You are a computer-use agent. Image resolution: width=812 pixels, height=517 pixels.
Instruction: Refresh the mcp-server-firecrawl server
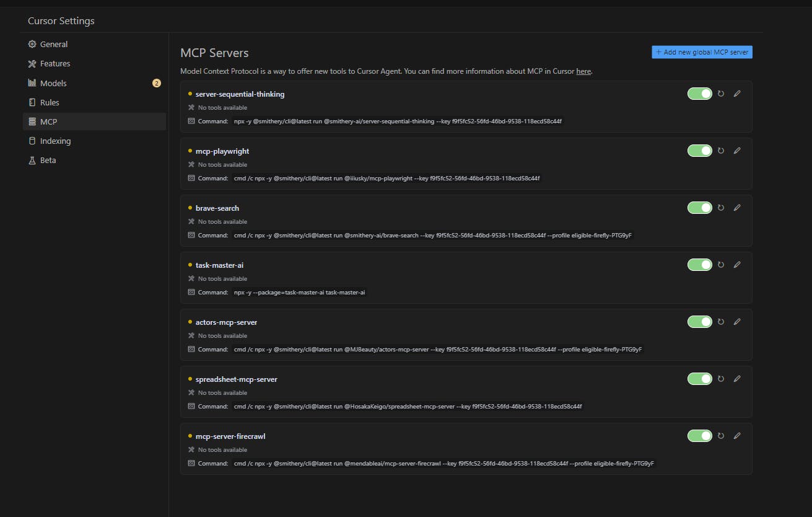721,436
